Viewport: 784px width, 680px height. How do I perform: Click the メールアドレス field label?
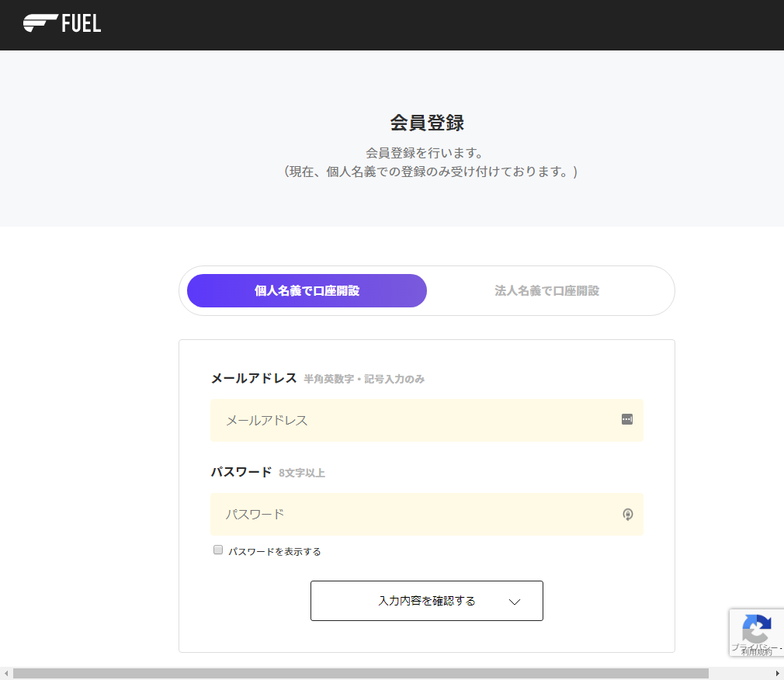[x=254, y=378]
